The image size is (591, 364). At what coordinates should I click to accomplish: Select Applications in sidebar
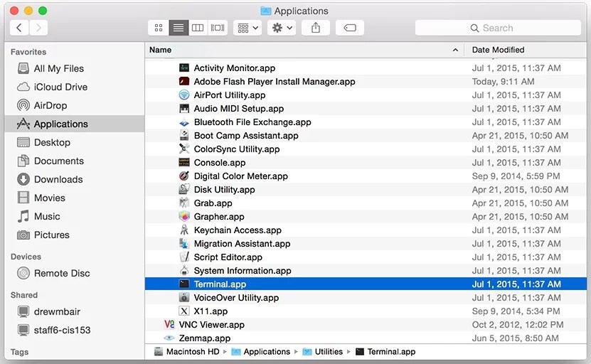click(74, 124)
